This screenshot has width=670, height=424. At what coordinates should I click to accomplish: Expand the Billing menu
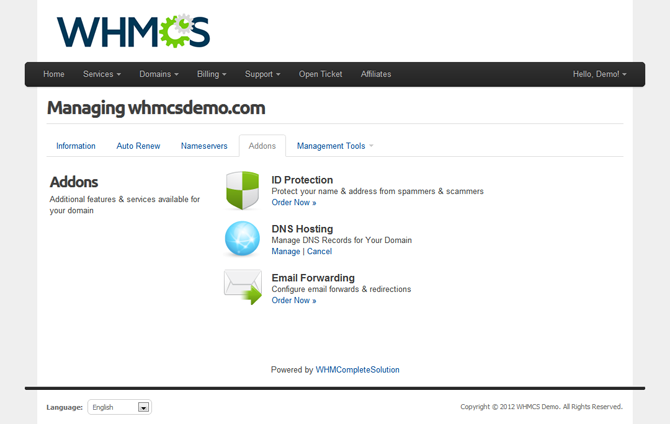[212, 74]
